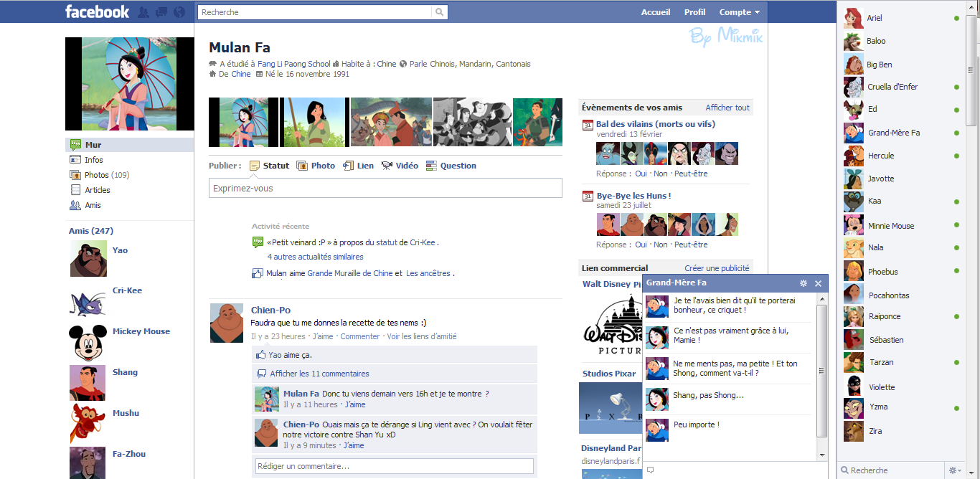Click the chat conversation scrollbar

(x=823, y=371)
